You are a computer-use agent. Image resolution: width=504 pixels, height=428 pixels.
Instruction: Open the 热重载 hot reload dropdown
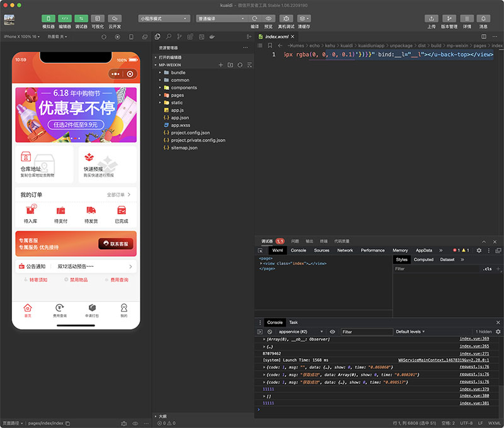(57, 37)
